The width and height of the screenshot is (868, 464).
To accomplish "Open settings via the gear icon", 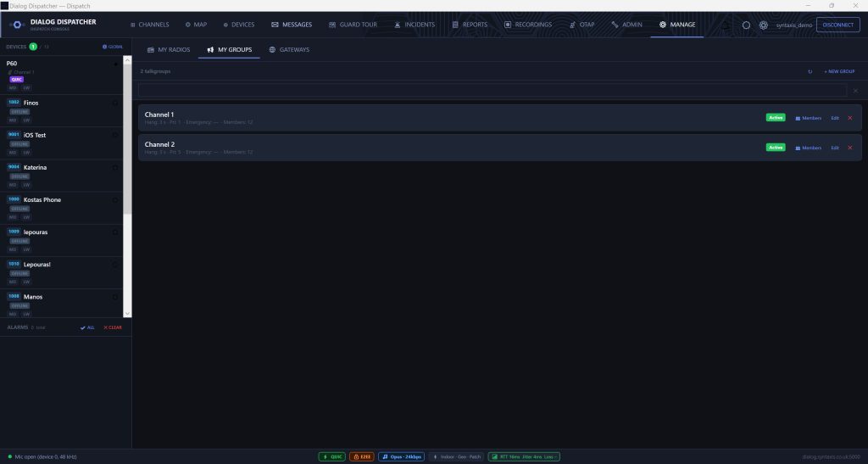I will pyautogui.click(x=764, y=25).
